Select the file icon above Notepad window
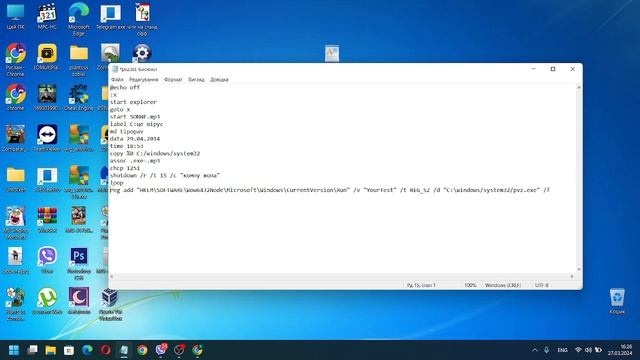 [332, 53]
